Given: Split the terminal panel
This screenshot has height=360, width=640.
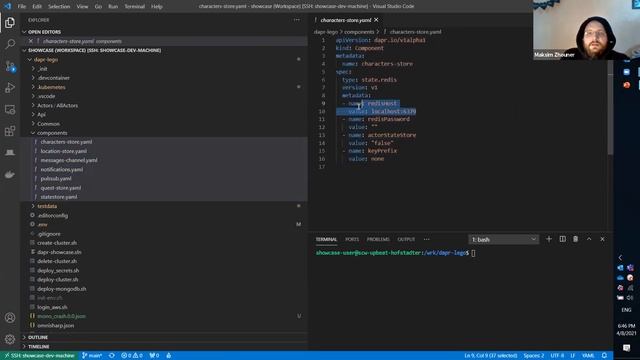Looking at the screenshot, I should tap(562, 239).
